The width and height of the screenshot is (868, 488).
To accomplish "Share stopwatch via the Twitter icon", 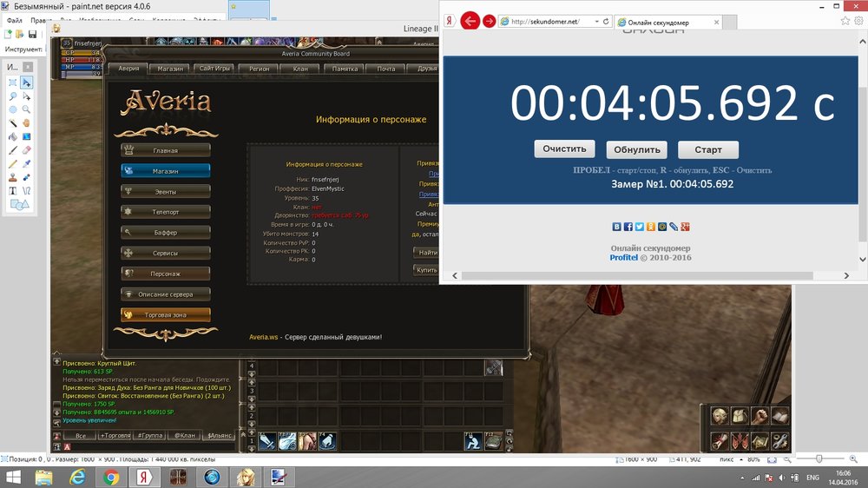I will click(x=639, y=227).
